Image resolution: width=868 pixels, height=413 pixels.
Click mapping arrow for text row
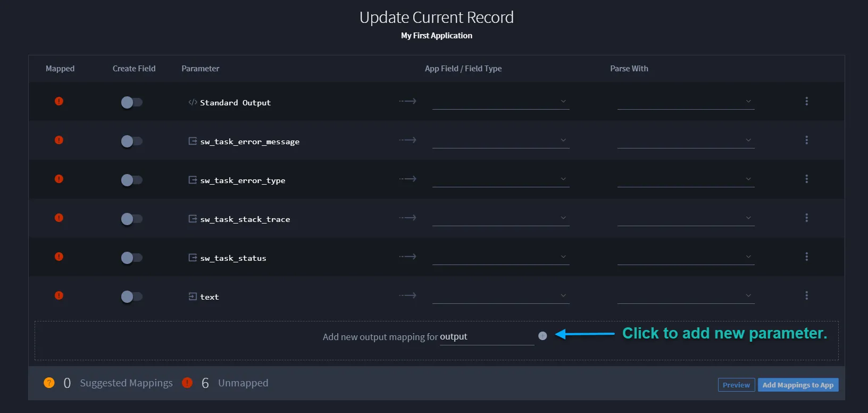(x=408, y=295)
